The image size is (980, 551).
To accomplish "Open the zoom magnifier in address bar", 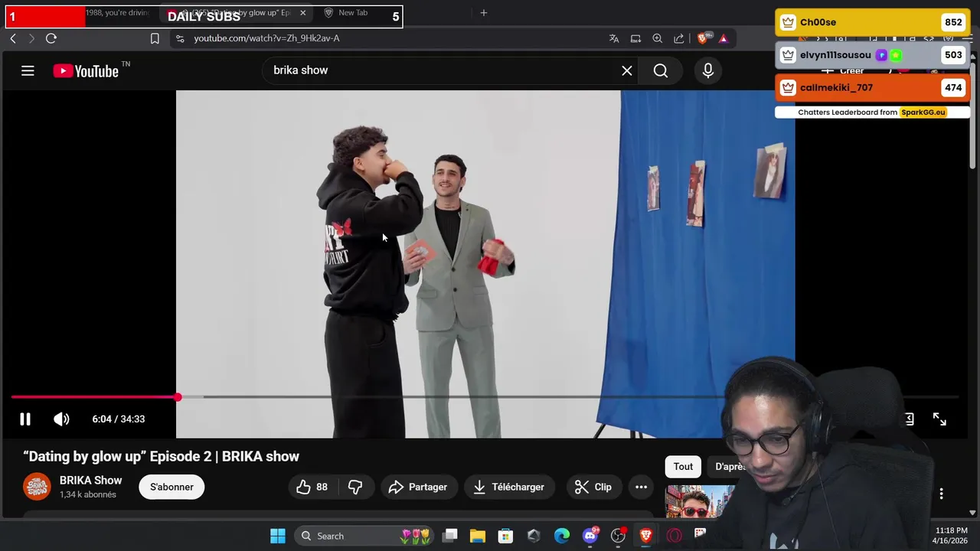I will pyautogui.click(x=658, y=38).
